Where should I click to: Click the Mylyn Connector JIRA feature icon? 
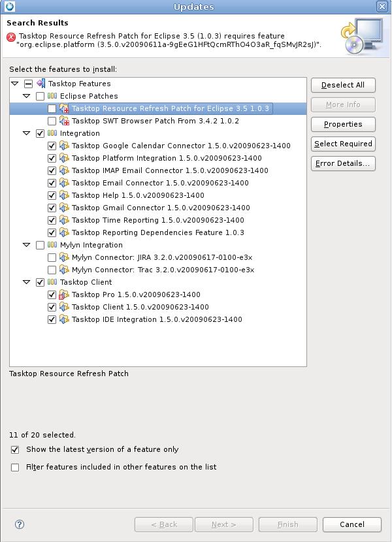(x=64, y=257)
